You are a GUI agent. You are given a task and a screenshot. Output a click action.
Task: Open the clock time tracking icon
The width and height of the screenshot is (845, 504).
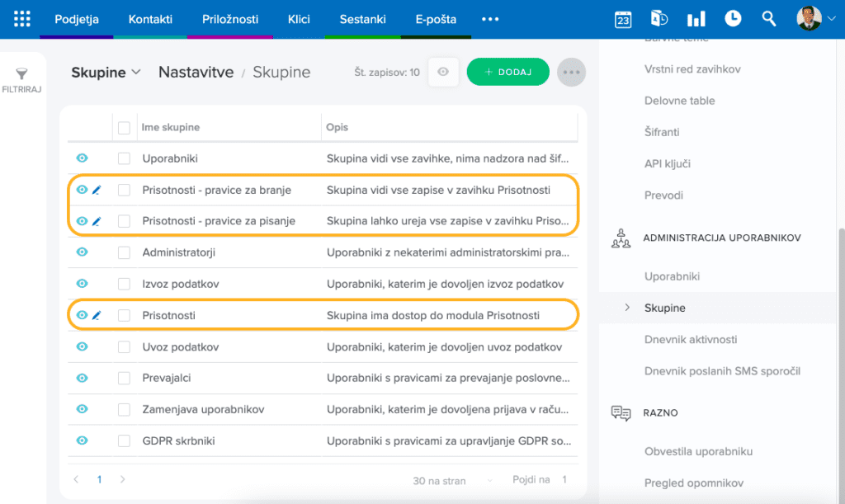733,19
